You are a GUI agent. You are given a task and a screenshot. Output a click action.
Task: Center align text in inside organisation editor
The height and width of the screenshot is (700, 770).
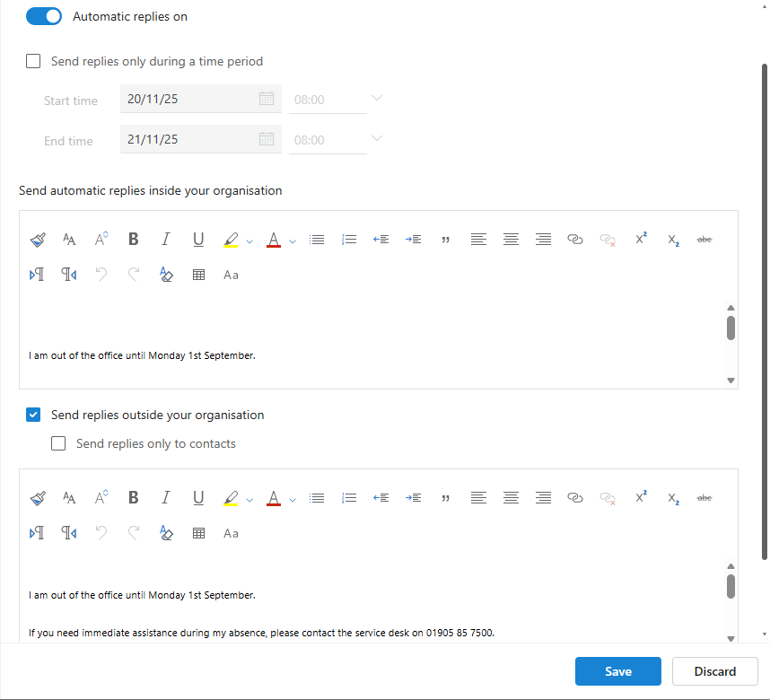click(x=511, y=240)
